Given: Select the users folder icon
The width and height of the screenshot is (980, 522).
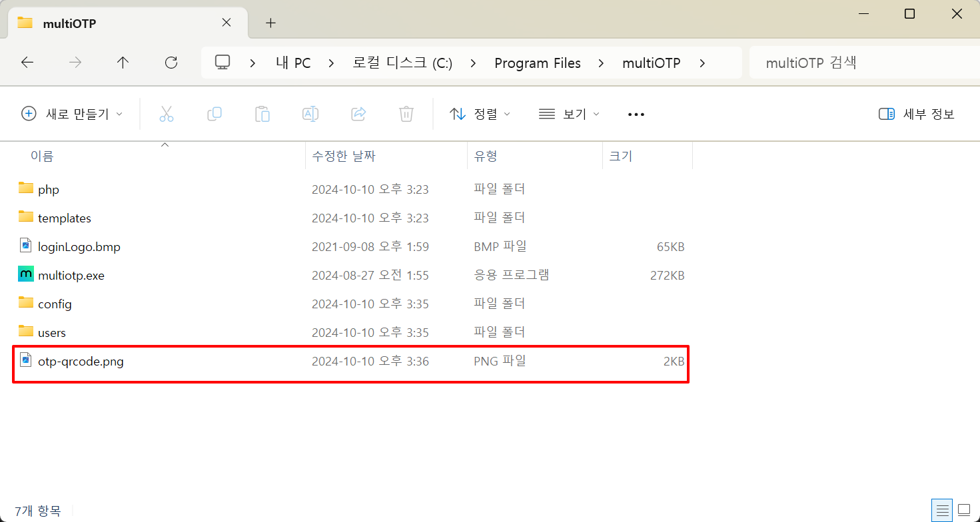Looking at the screenshot, I should click(26, 332).
